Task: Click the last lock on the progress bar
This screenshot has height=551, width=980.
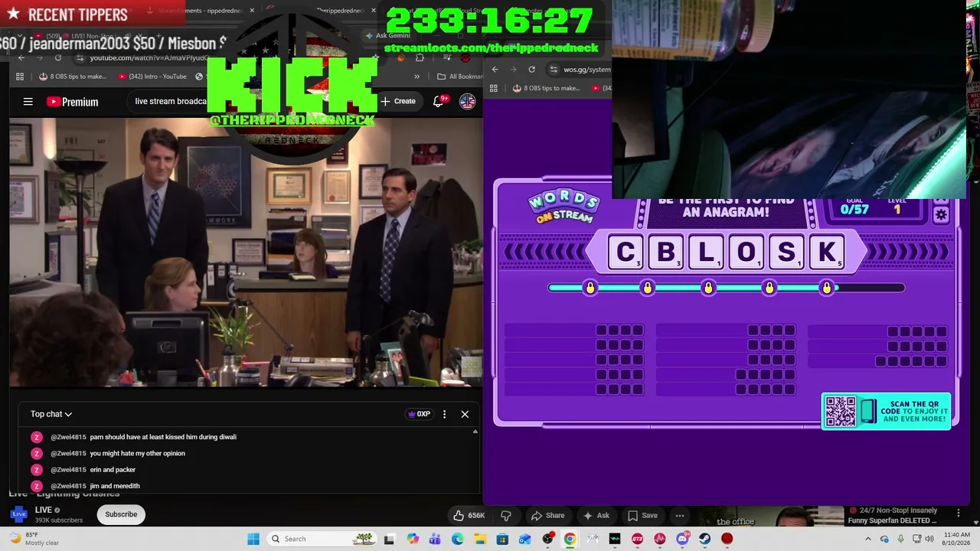Action: [827, 288]
